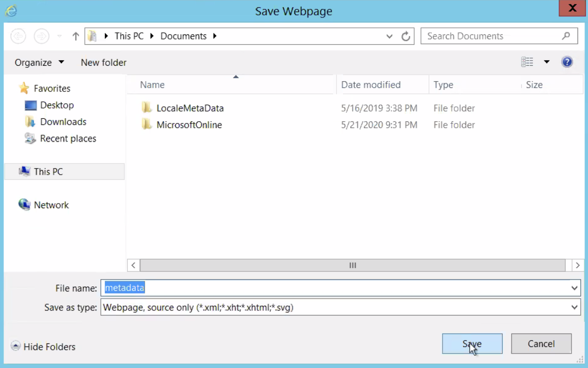
Task: Select This PC in the navigation pane
Action: (x=48, y=171)
